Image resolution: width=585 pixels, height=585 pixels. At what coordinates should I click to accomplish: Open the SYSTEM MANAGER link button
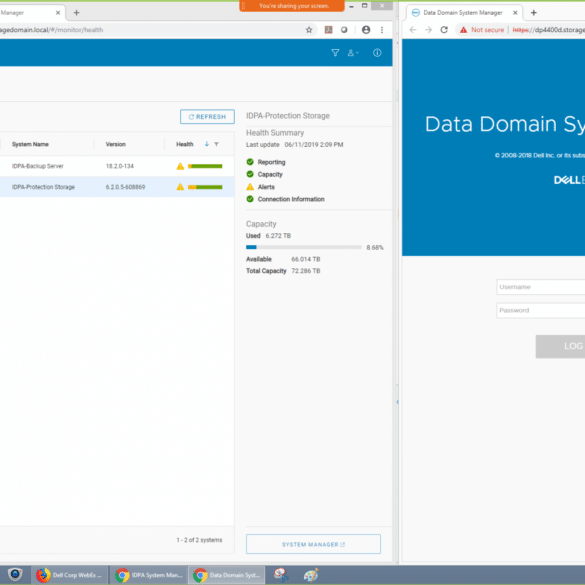click(313, 544)
